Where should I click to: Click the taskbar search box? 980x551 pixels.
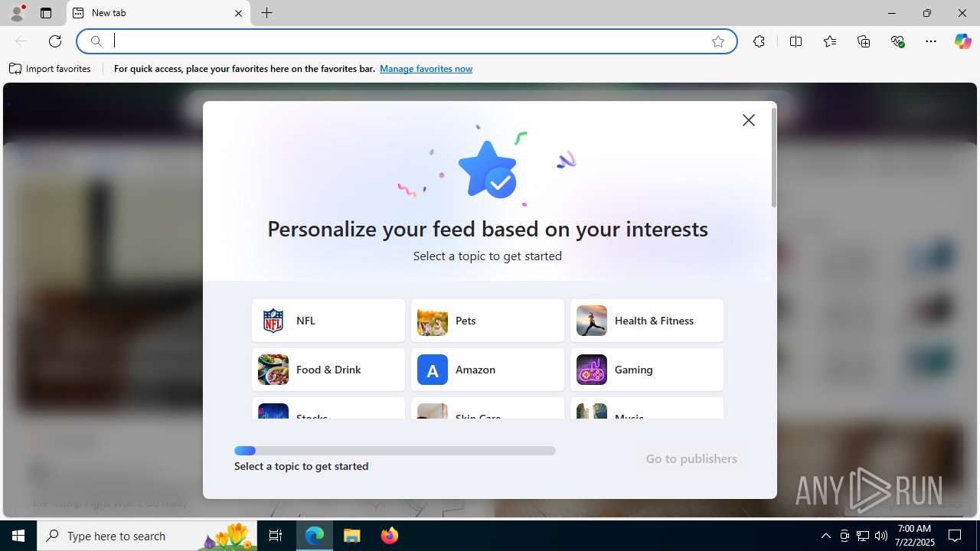click(147, 536)
